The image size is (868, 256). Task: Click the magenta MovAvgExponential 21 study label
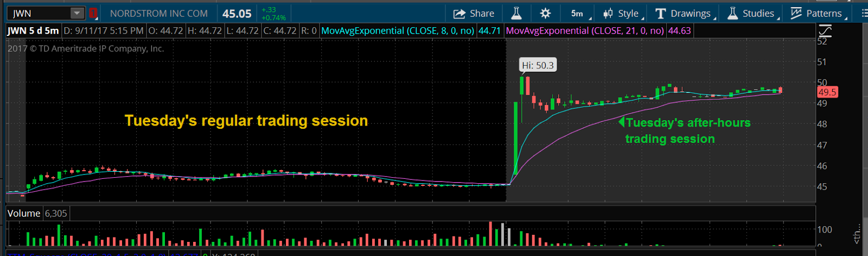585,31
